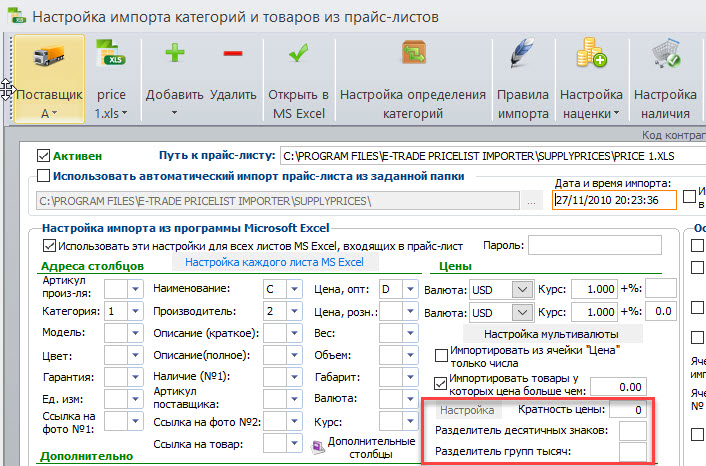Viewport: 706px width, 466px height.
Task: Expand the Цвет column dropdown
Action: (x=135, y=355)
